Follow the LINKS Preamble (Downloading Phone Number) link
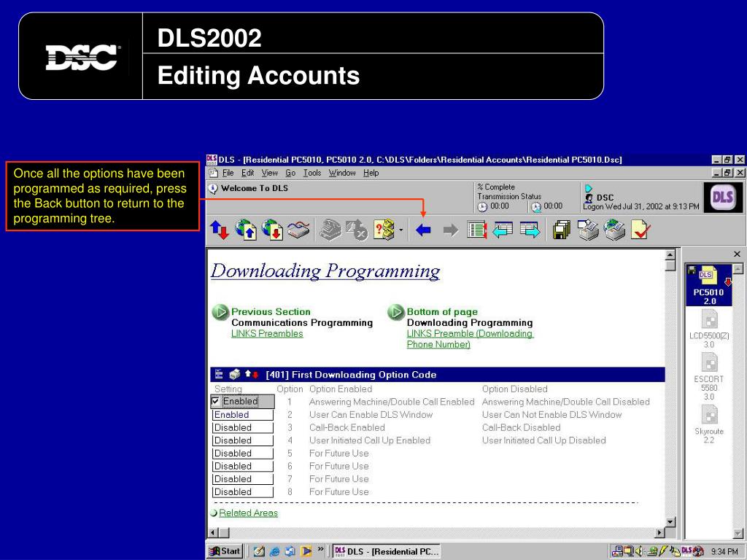Viewport: 747px width, 560px height. point(469,339)
